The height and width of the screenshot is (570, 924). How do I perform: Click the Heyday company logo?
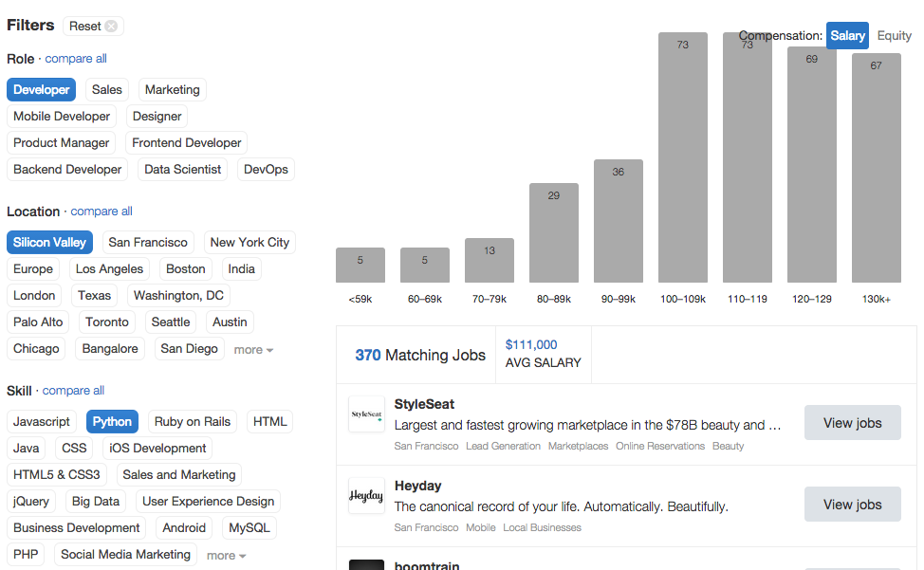point(366,495)
